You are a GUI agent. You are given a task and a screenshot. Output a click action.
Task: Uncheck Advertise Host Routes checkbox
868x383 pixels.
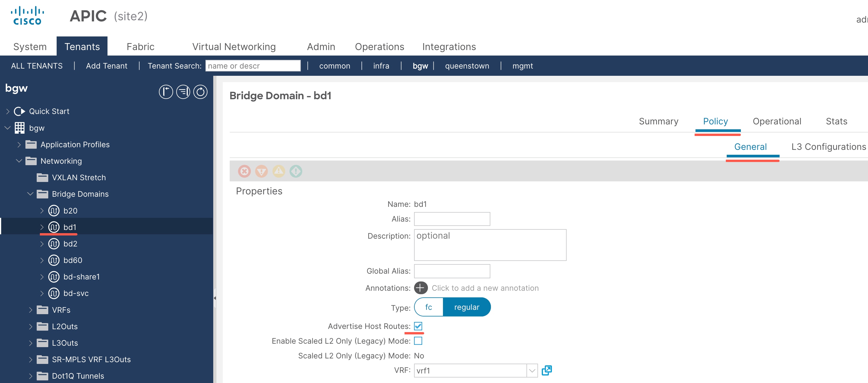tap(418, 326)
